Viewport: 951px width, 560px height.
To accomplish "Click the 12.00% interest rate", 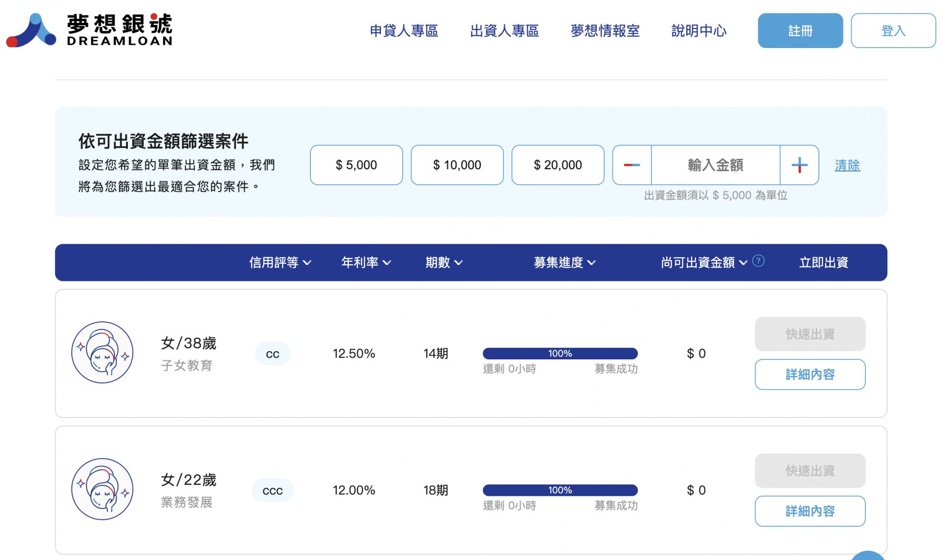I will [354, 490].
